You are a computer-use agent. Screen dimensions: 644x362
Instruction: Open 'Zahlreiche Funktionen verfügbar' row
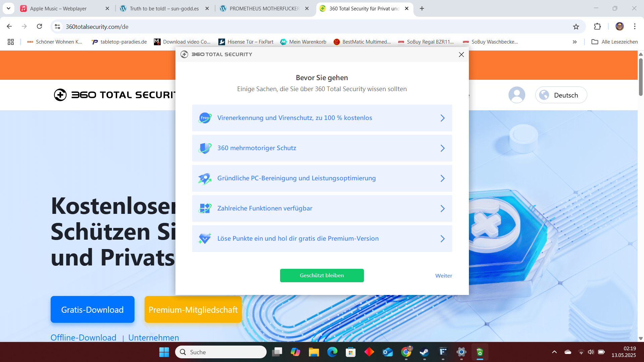(x=322, y=208)
